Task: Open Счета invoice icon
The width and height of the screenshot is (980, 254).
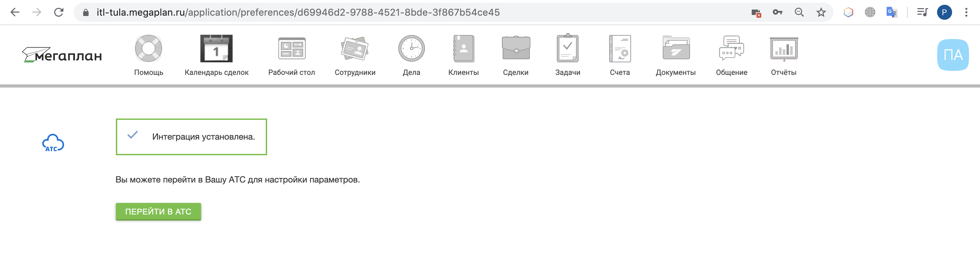Action: (620, 48)
